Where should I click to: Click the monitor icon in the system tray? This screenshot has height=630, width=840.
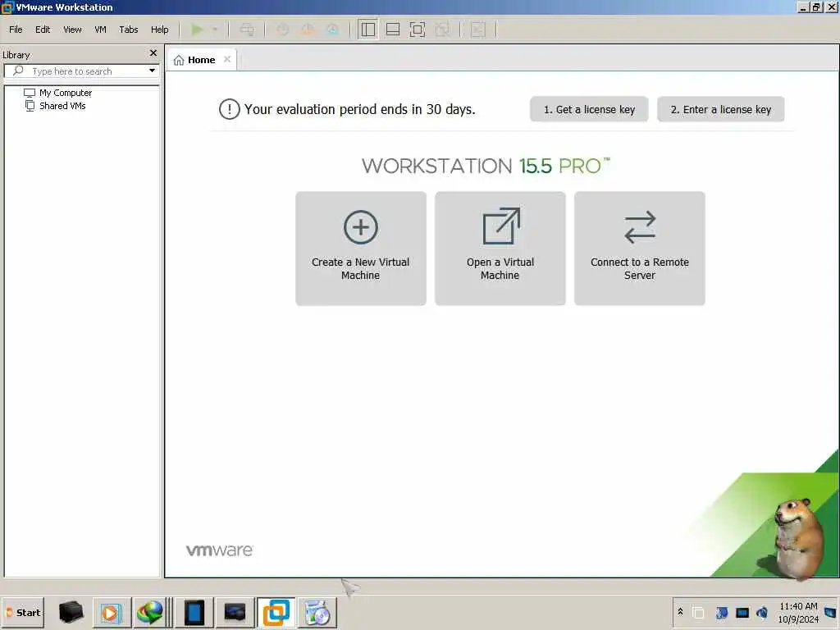(x=742, y=612)
